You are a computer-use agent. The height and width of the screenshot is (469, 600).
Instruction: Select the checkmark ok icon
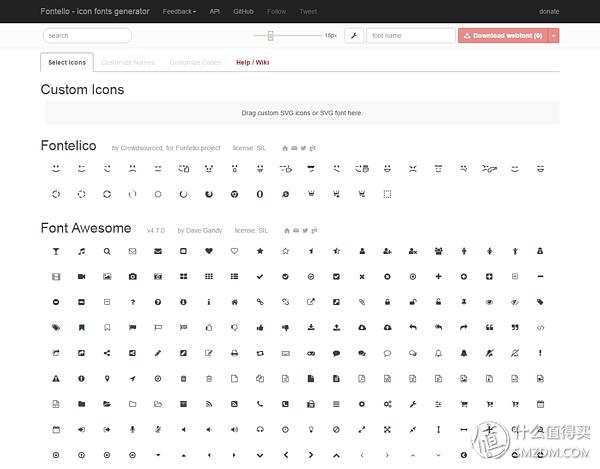pos(260,276)
